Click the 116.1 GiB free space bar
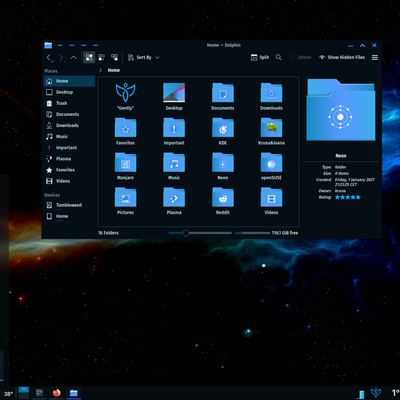The image size is (400, 400). click(267, 233)
